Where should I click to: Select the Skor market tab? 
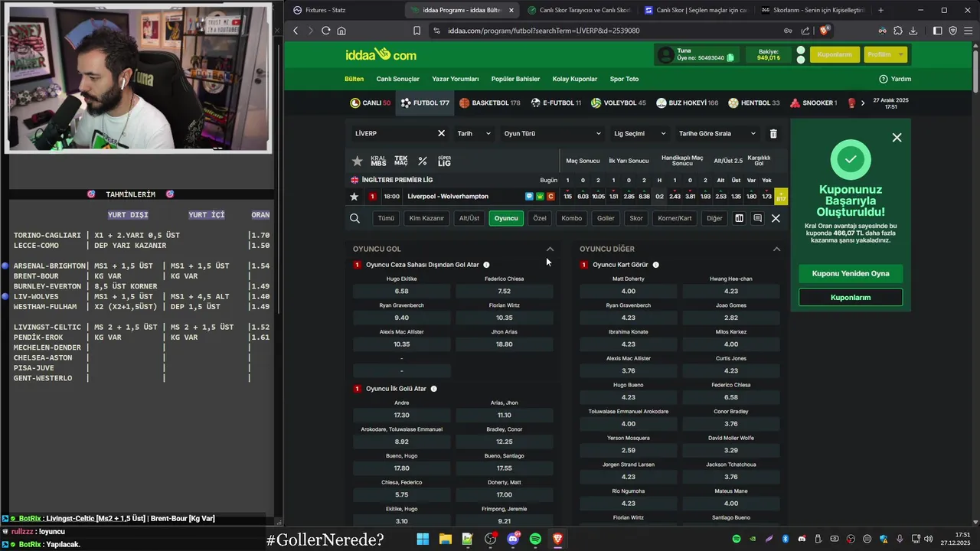tap(636, 218)
